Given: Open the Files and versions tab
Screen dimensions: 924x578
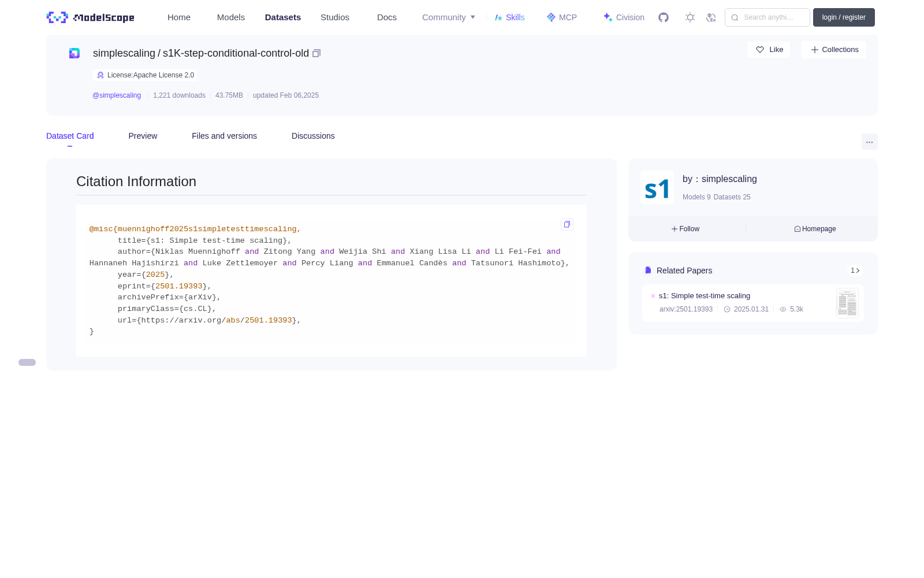Looking at the screenshot, I should tap(224, 136).
